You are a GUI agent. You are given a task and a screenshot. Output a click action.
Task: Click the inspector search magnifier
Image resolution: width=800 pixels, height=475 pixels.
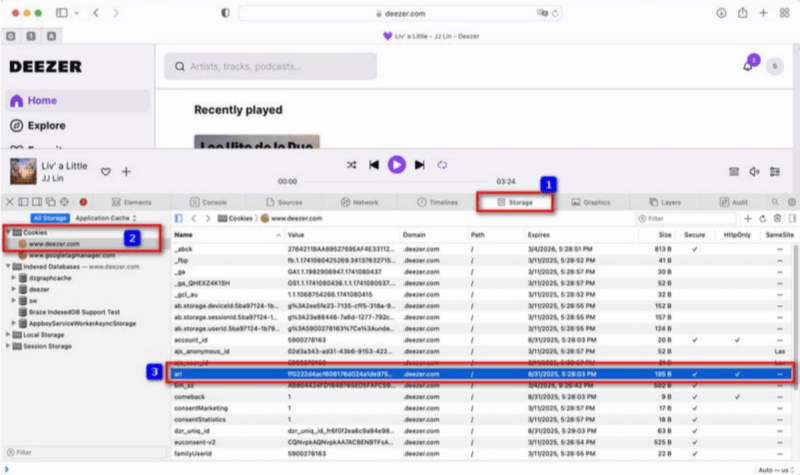(775, 202)
